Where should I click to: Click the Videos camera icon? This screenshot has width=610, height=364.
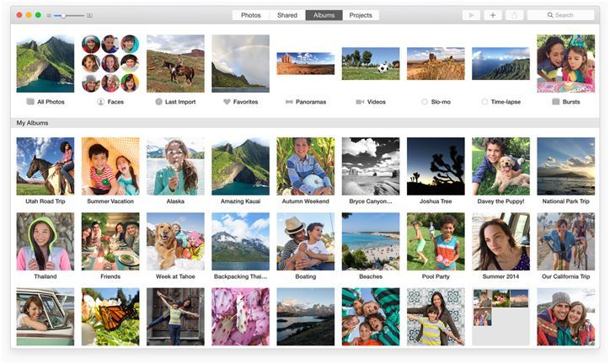(360, 102)
